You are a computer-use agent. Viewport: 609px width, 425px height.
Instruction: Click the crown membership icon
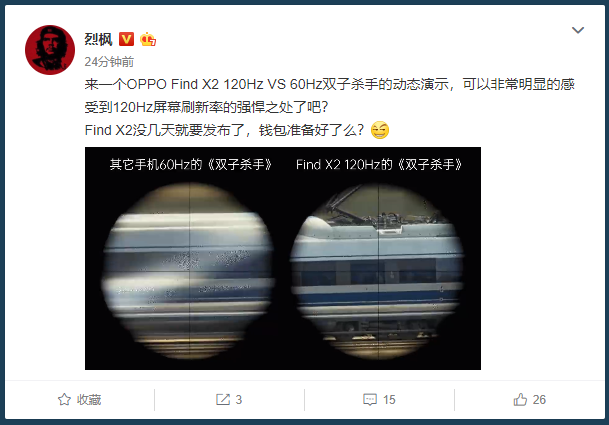148,39
